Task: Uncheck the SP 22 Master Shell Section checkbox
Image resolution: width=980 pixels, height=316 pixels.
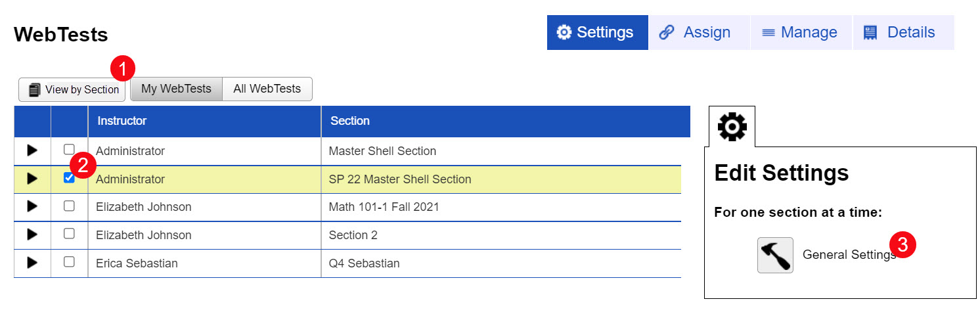Action: [x=69, y=178]
